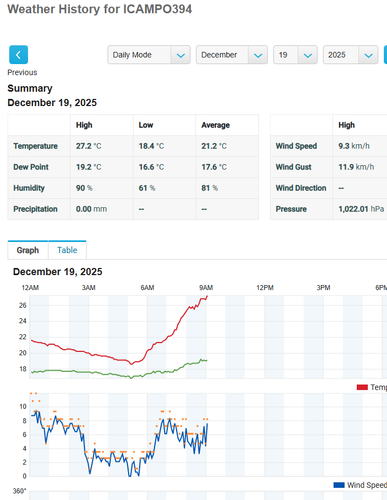Image resolution: width=387 pixels, height=500 pixels.
Task: Click the Temperature row label
Action: [35, 146]
